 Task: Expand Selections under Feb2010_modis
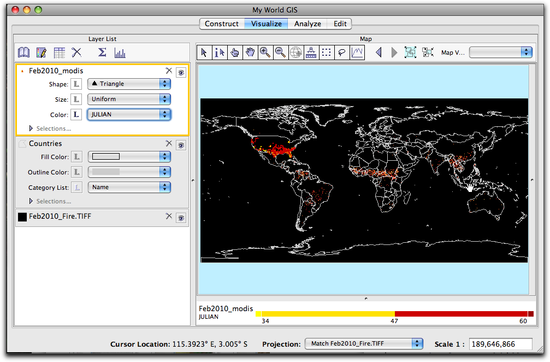(x=31, y=128)
